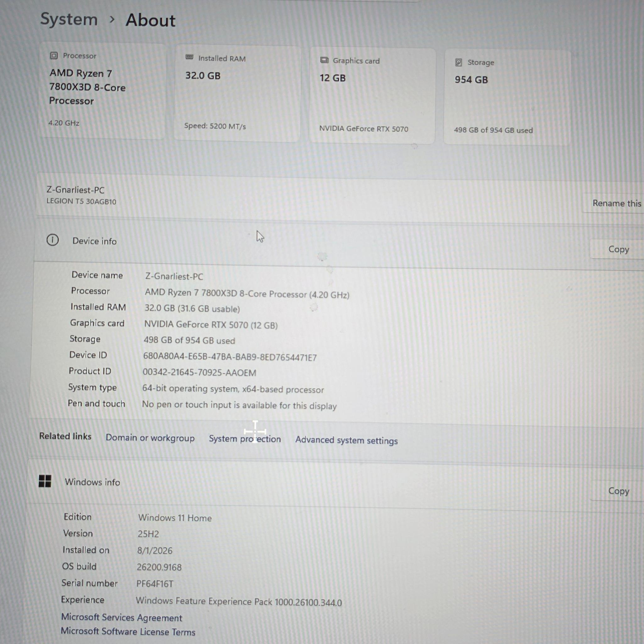The width and height of the screenshot is (644, 644).
Task: Click the 64-bit operating system, x64-based processor text
Action: tap(233, 389)
